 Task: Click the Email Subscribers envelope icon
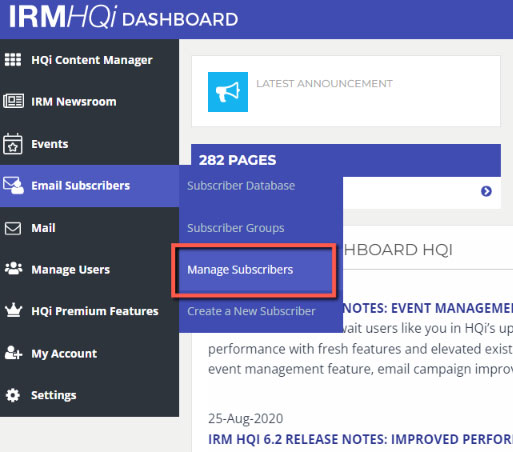pos(13,185)
